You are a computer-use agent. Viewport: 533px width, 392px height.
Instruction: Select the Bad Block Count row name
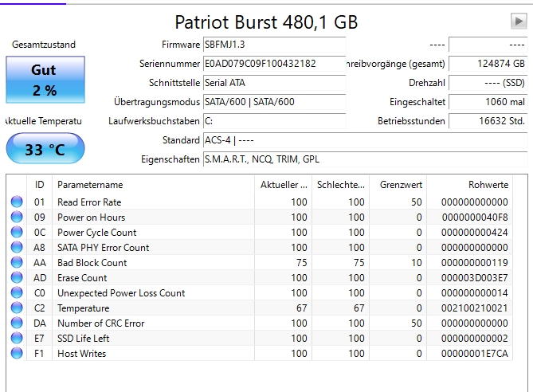click(92, 262)
